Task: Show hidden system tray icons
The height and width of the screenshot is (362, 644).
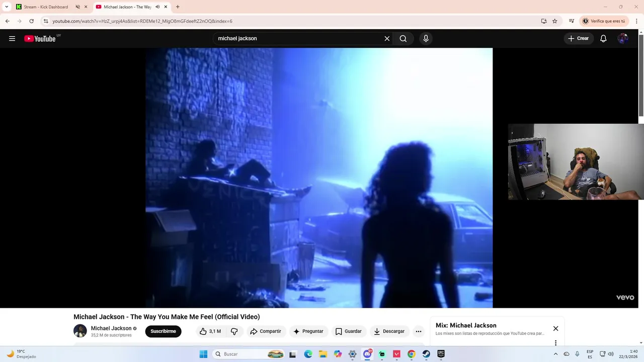Action: tap(555, 354)
